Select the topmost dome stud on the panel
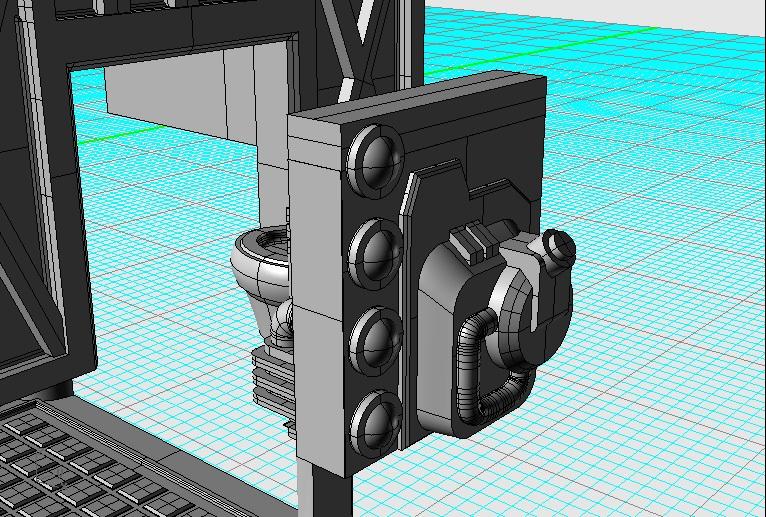 coord(375,161)
